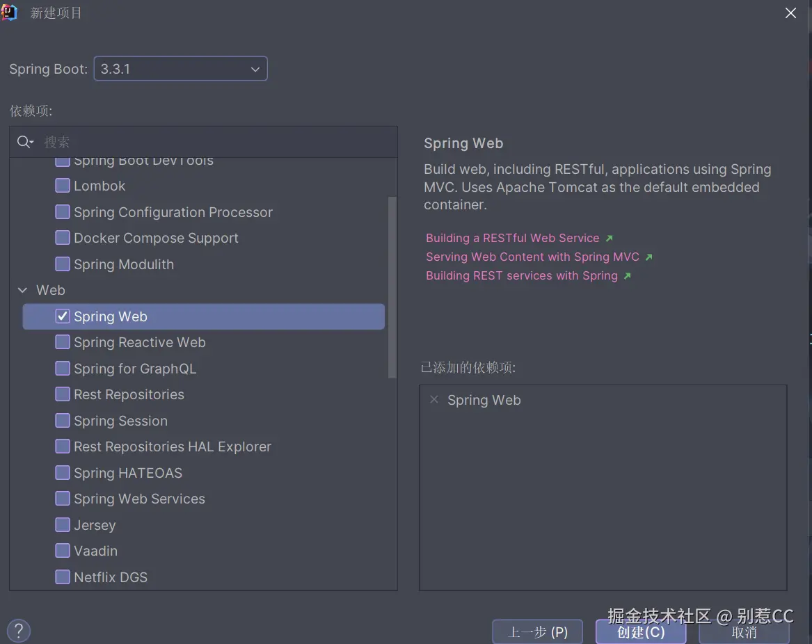This screenshot has height=644, width=812.
Task: Select Docker Compose Support row text
Action: 156,238
